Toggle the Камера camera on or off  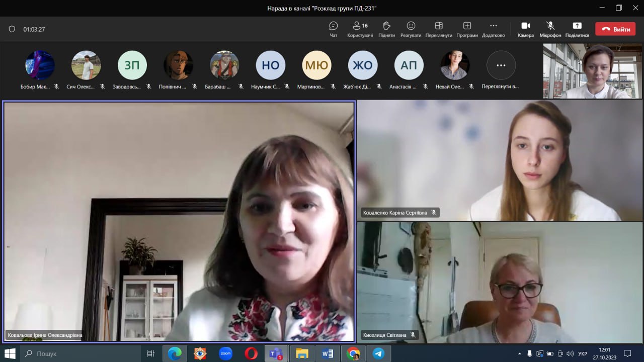click(x=525, y=29)
